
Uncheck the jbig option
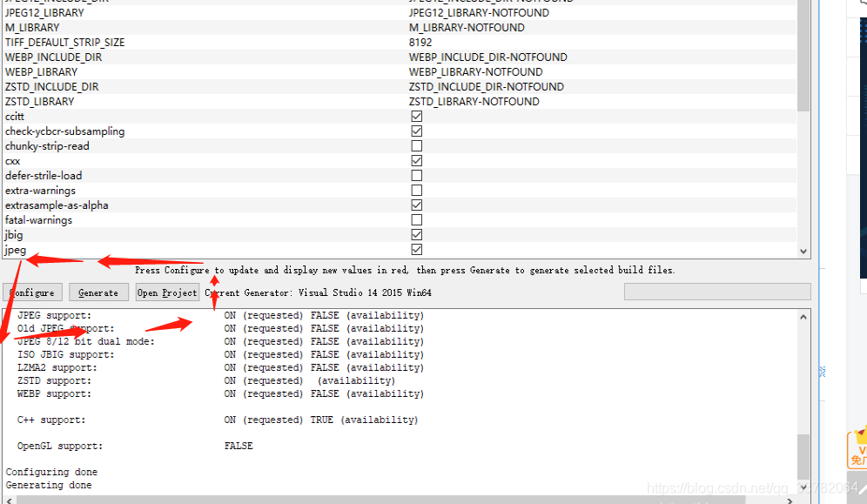[x=416, y=234]
